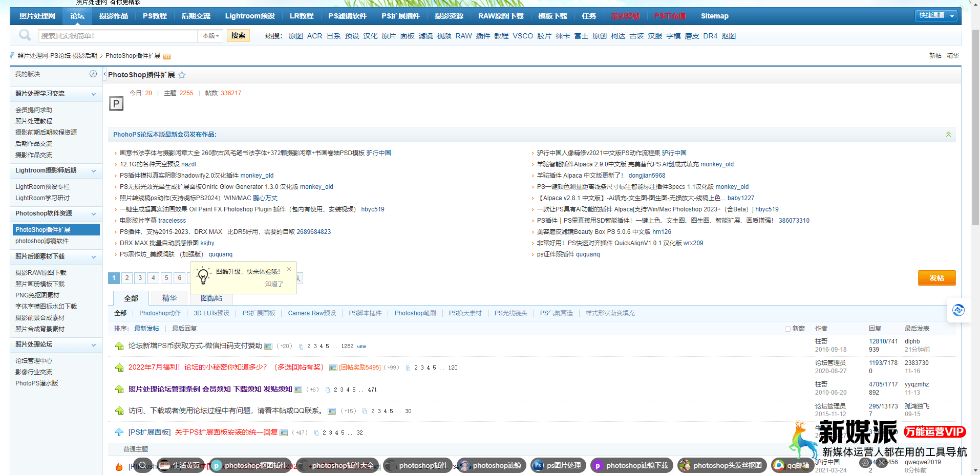Click the floating blue icon on the right edge
The width and height of the screenshot is (980, 475).
coord(958,310)
